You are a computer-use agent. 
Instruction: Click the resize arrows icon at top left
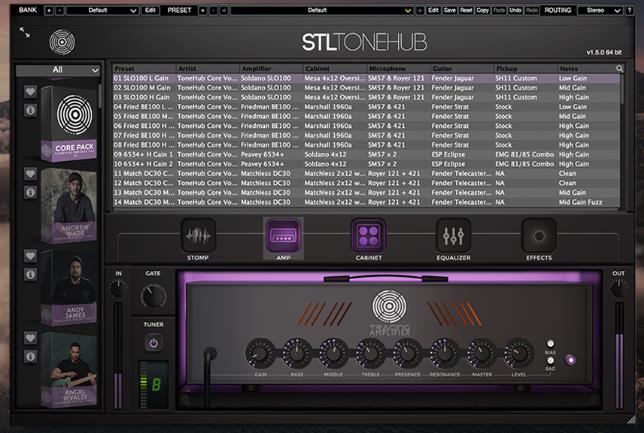coord(25,33)
